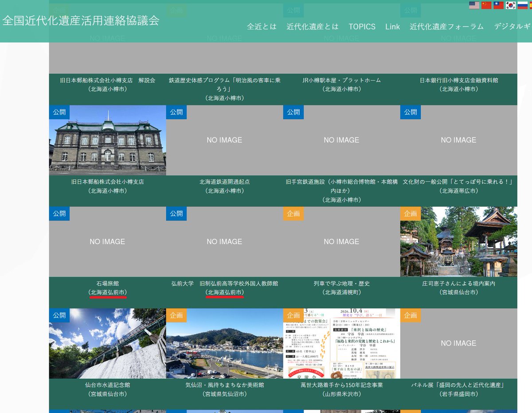The width and height of the screenshot is (532, 413).
Task: Click the site title 全国近代化遺産活用連絡協議会
Action: pos(81,21)
